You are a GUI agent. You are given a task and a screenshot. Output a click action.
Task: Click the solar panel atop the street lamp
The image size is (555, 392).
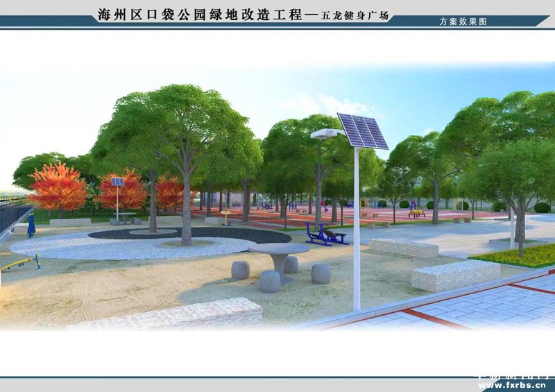click(361, 130)
